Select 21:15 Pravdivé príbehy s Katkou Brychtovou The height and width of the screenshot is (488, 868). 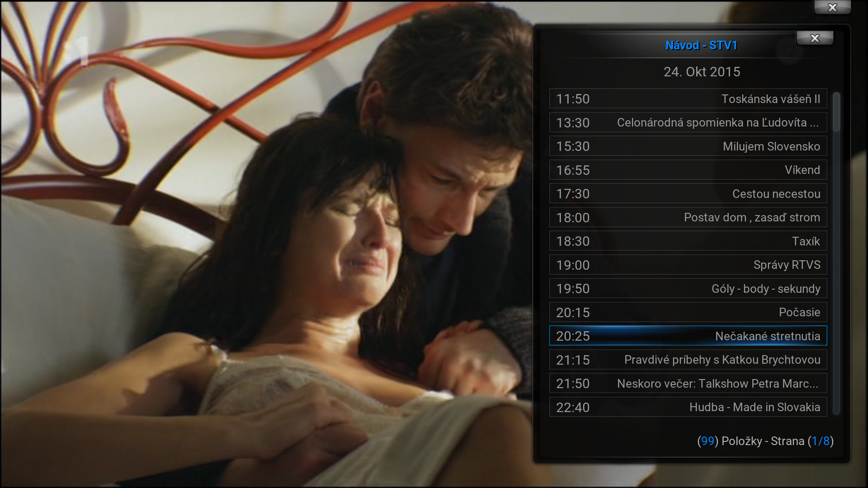(x=688, y=360)
